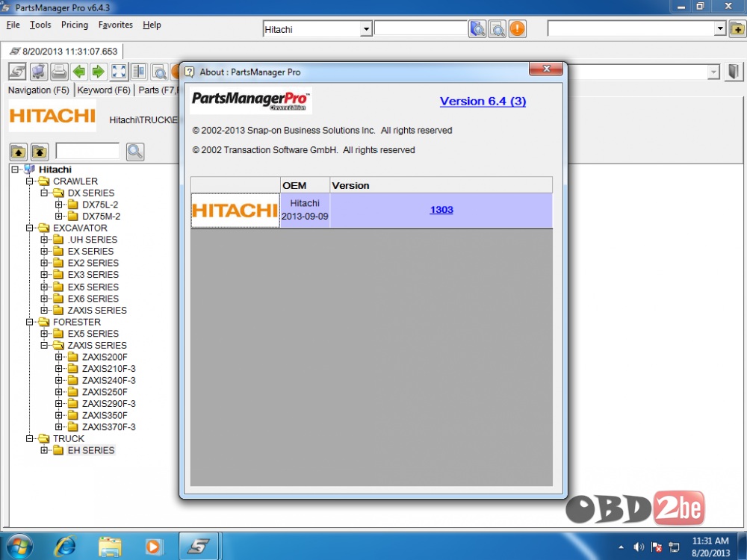Open the Windows Start menu
The image size is (747, 560).
point(19,547)
